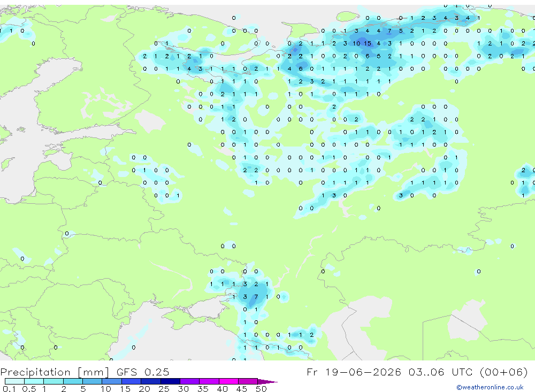Click the legend label '35'
This screenshot has width=535, height=392.
(203, 389)
